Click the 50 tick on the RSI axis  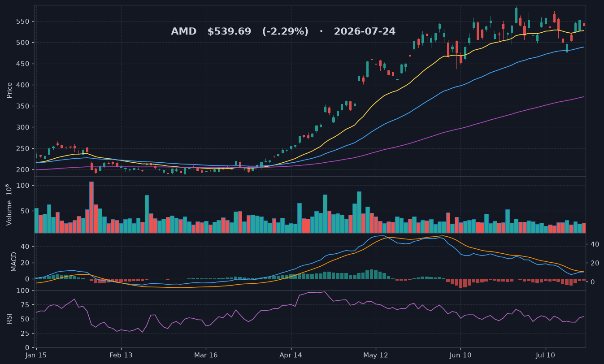coord(26,319)
